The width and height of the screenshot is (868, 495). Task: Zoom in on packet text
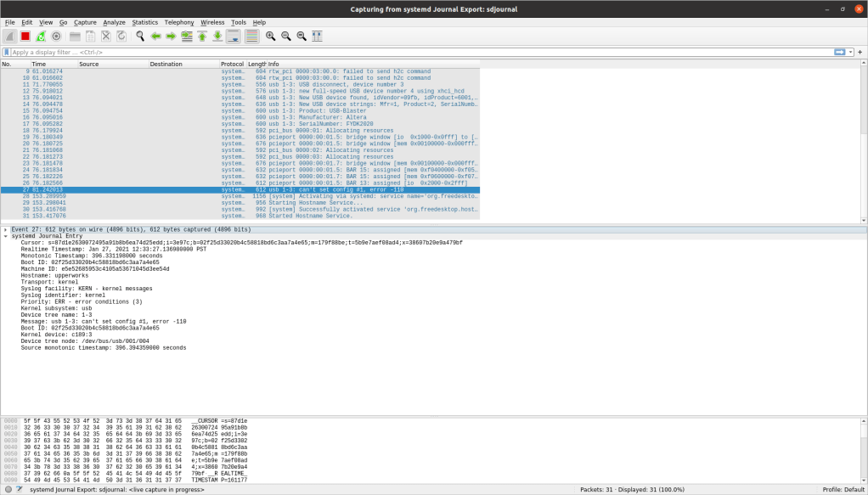[270, 37]
